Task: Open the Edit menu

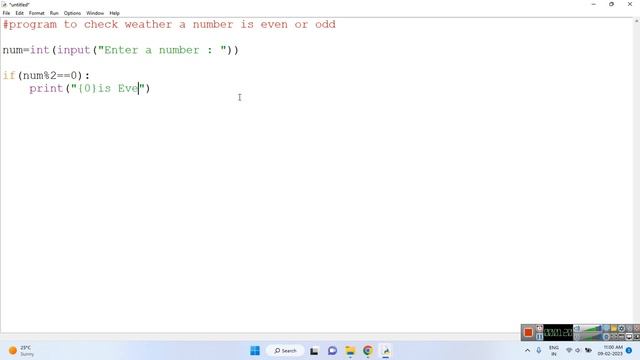Action: tap(19, 13)
